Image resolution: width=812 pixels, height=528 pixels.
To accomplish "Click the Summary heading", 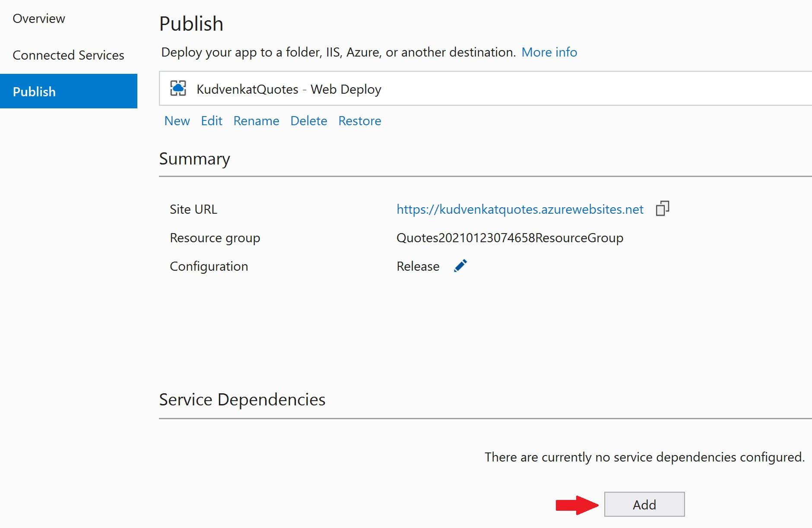I will [x=195, y=159].
